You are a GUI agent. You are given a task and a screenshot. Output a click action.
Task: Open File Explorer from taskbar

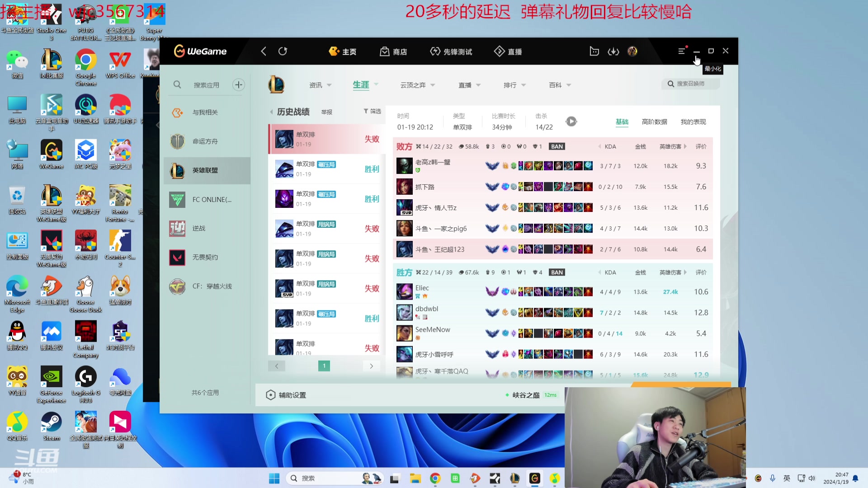point(415,479)
